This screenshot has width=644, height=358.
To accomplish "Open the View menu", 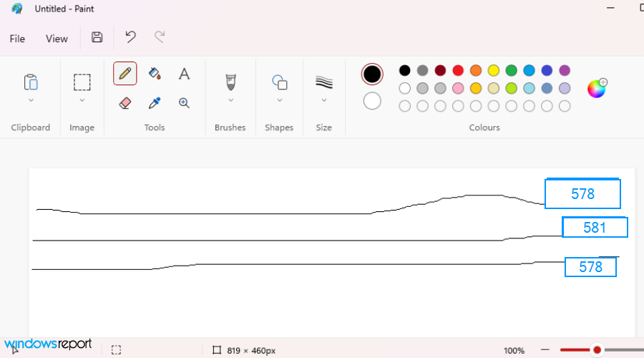I will [x=57, y=39].
